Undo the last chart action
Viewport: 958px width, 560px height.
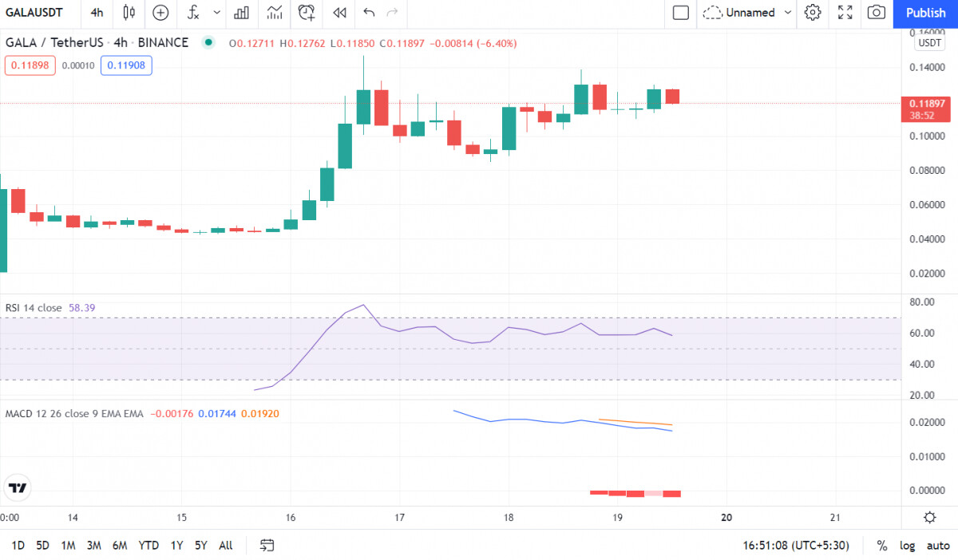368,12
